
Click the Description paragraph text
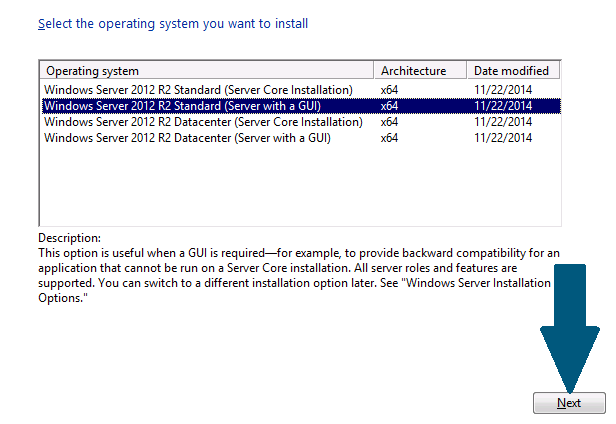tap(299, 275)
